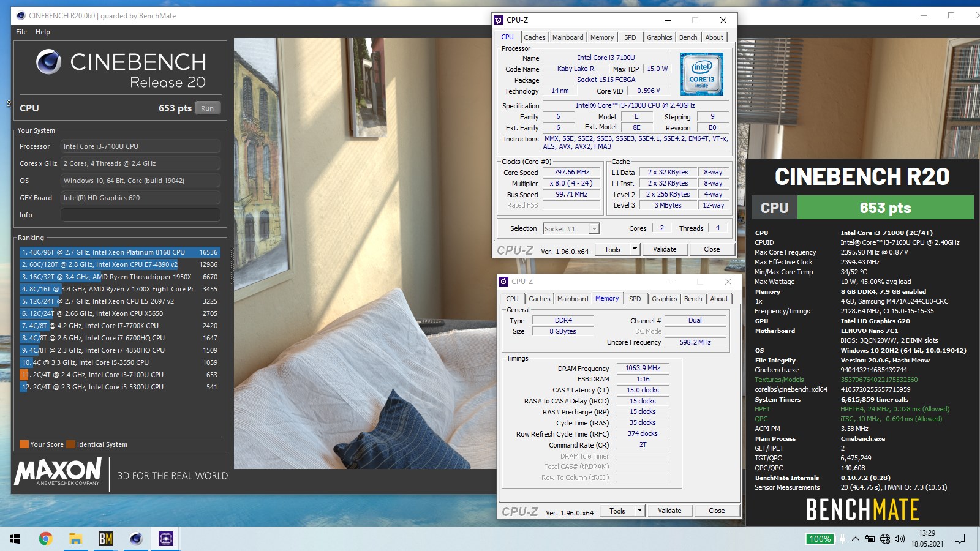Viewport: 980px width, 551px height.
Task: Select ranking row Intel Xeon Platinum 8168 CPU
Action: (120, 252)
